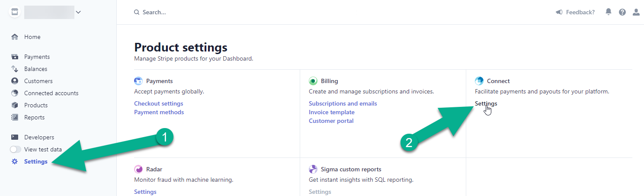The width and height of the screenshot is (644, 196).
Task: Click the Feedback megaphone icon
Action: pyautogui.click(x=559, y=12)
